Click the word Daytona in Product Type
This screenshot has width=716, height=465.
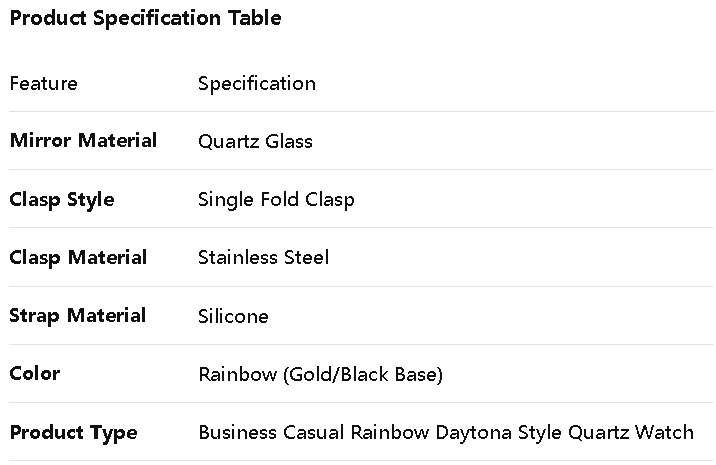[473, 432]
